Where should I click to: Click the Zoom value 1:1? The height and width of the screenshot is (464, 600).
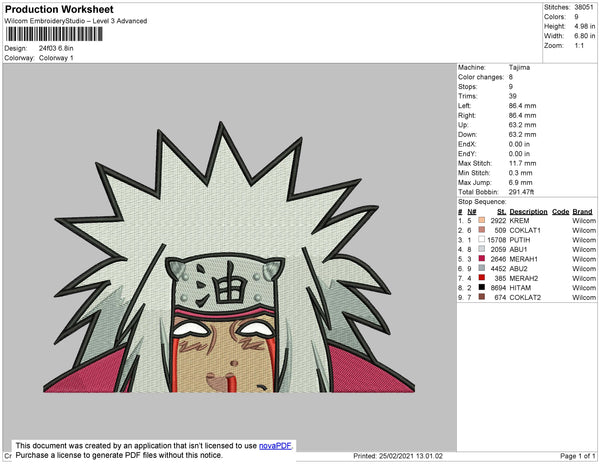click(x=579, y=46)
